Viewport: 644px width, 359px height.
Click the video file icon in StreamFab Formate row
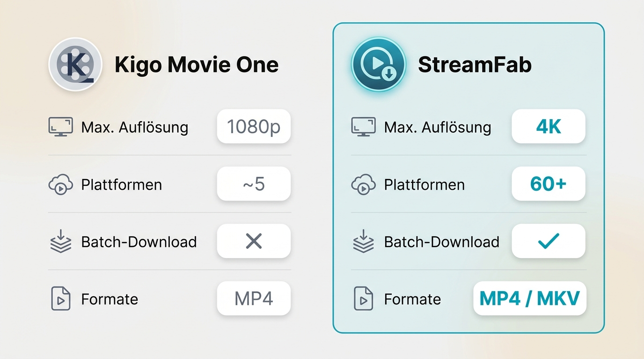click(x=363, y=299)
